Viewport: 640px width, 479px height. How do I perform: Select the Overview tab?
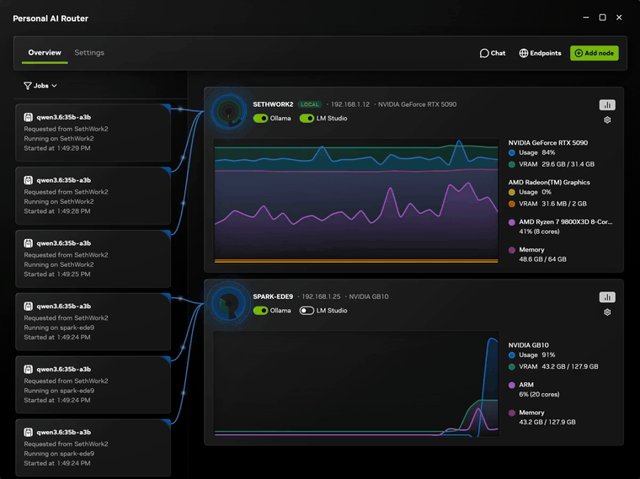tap(44, 52)
